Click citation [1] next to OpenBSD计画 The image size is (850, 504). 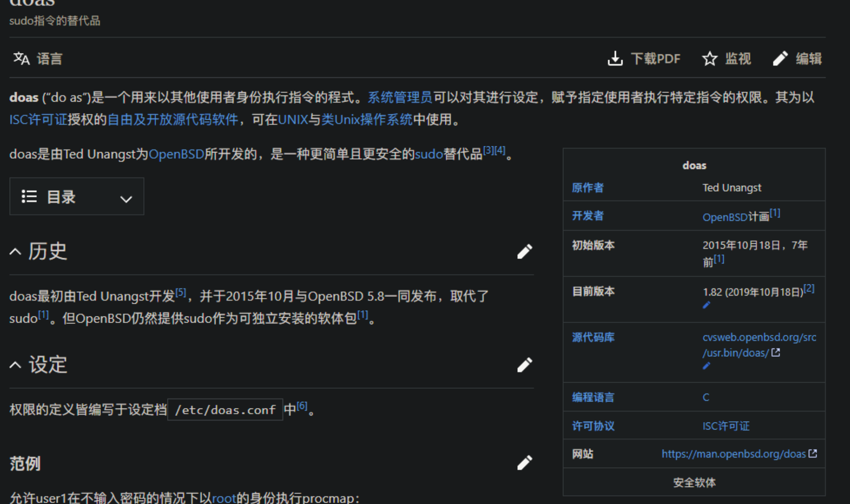click(775, 213)
